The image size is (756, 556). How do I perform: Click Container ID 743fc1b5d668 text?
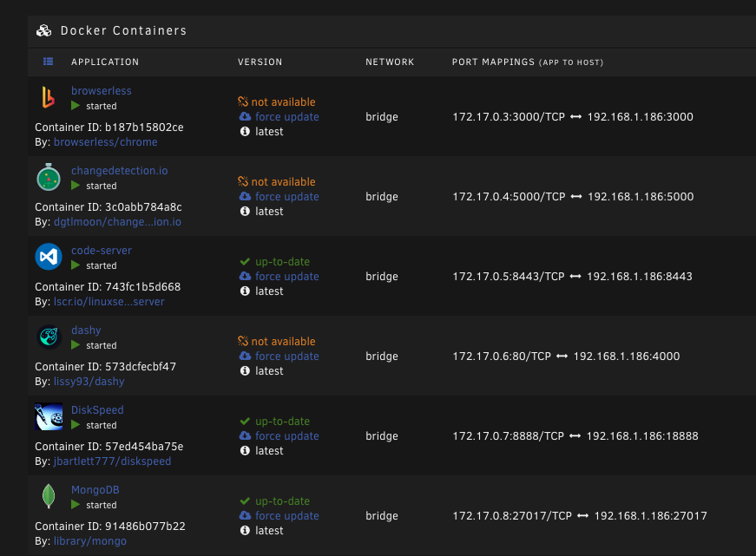pyautogui.click(x=108, y=286)
